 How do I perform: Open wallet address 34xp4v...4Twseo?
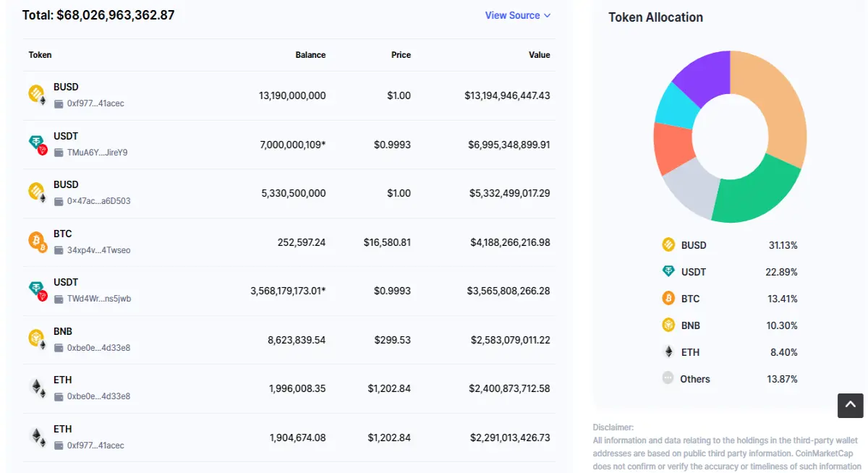98,250
